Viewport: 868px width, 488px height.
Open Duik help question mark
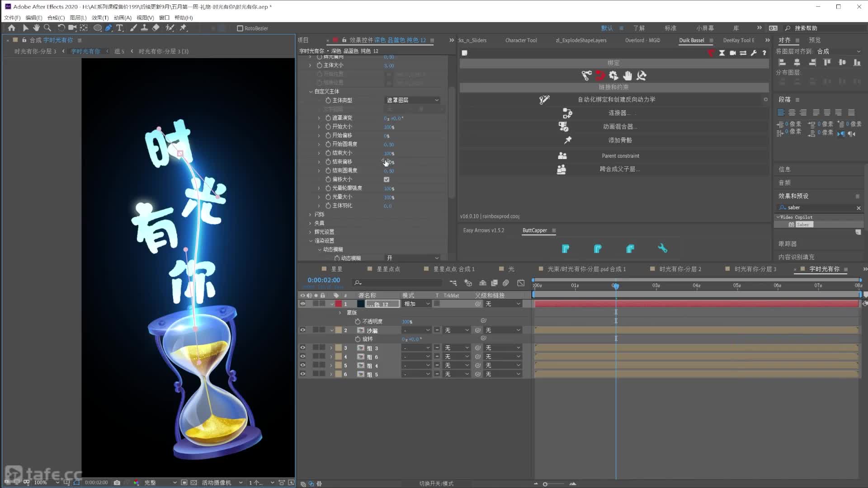pos(764,53)
